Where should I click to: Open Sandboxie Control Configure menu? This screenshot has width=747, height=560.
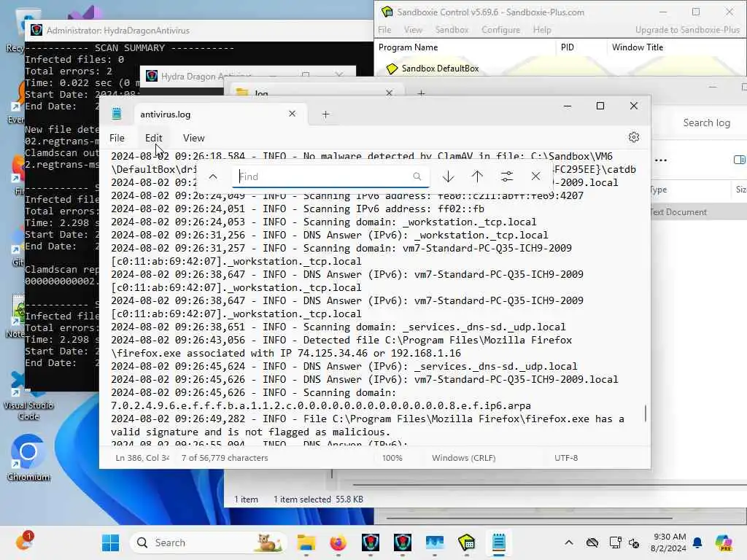pyautogui.click(x=500, y=30)
